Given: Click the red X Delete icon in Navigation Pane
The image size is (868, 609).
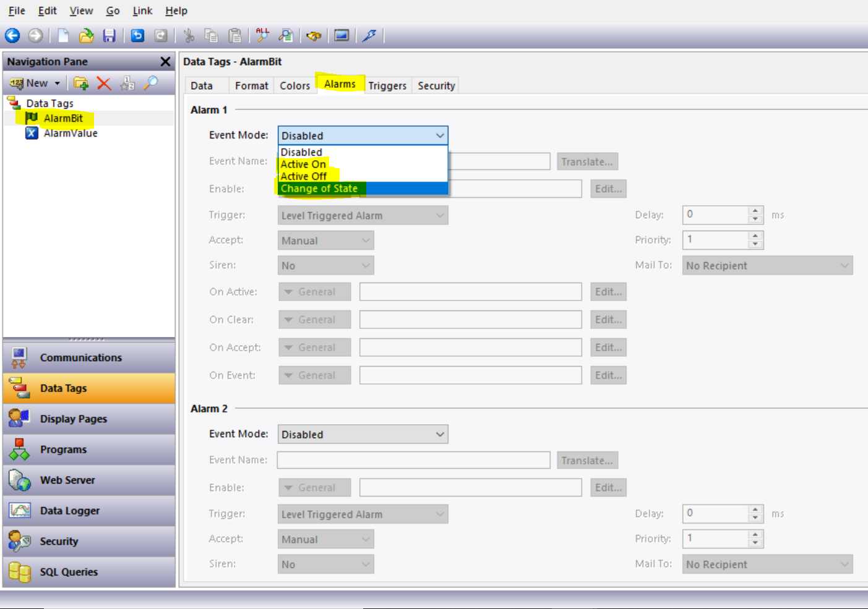Looking at the screenshot, I should point(104,83).
